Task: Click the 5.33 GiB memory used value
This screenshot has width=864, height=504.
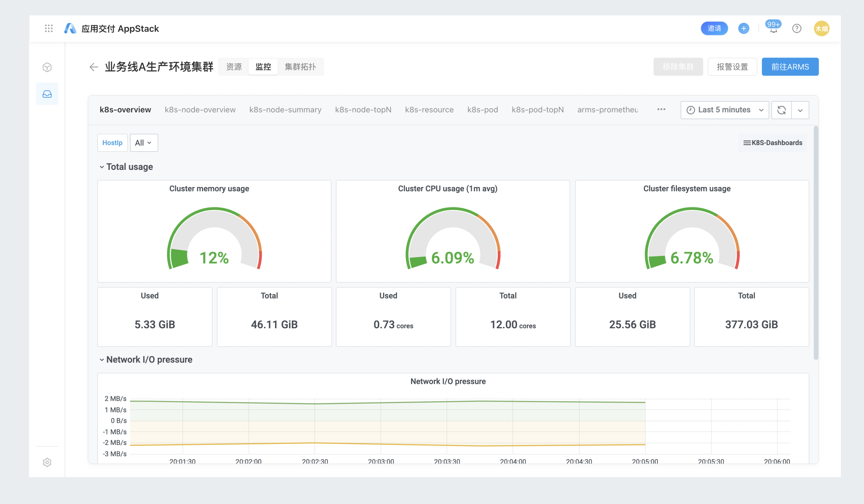Action: (155, 324)
